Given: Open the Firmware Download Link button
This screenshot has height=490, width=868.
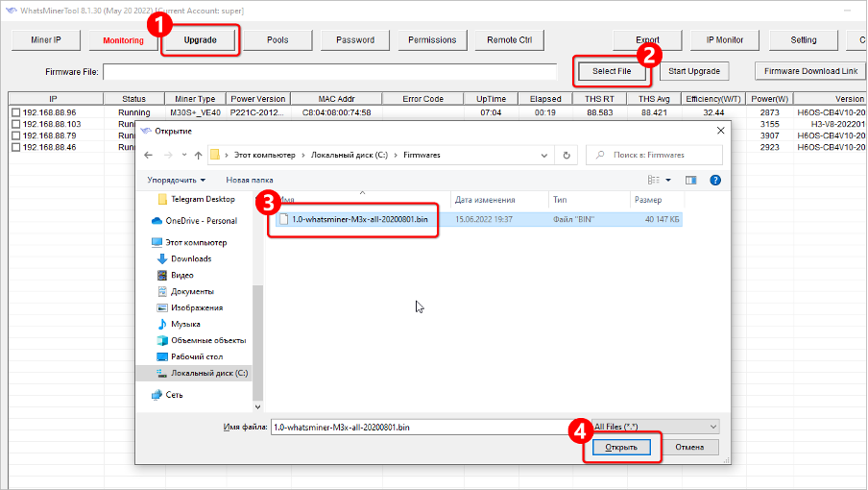Looking at the screenshot, I should (x=811, y=71).
